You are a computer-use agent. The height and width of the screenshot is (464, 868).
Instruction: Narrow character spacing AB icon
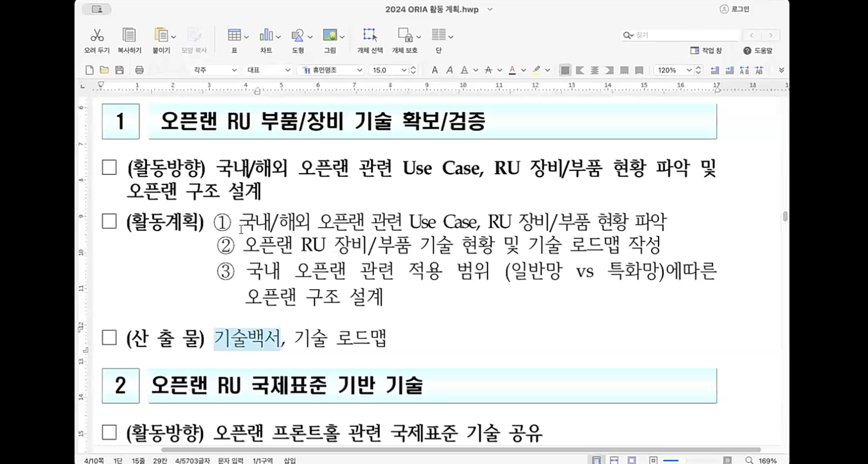click(x=759, y=70)
